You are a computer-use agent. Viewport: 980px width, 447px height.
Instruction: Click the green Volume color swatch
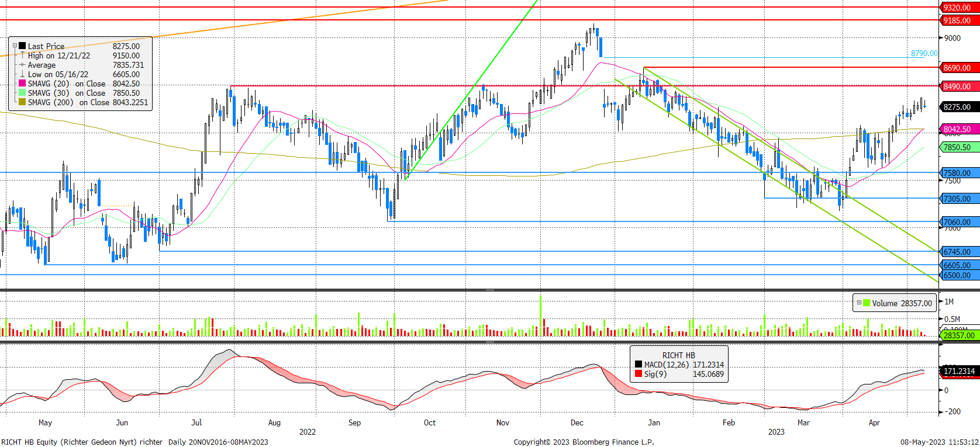pyautogui.click(x=867, y=303)
